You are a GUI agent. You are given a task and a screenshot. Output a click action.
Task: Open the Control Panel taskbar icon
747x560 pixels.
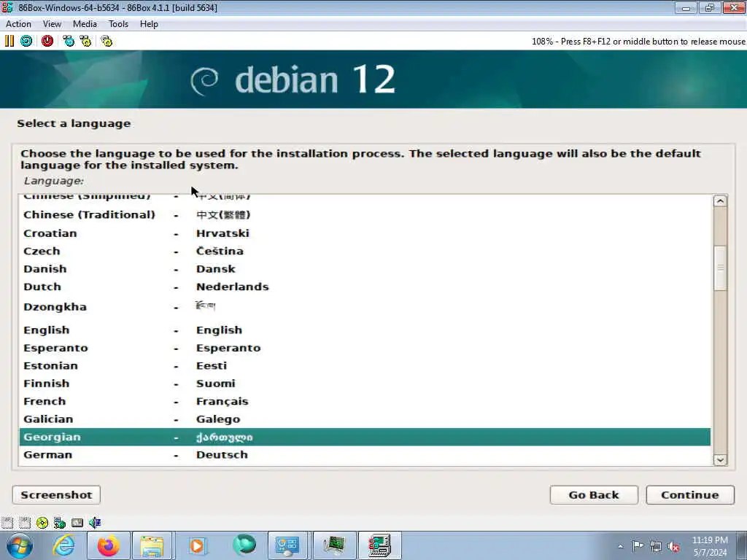tap(287, 545)
